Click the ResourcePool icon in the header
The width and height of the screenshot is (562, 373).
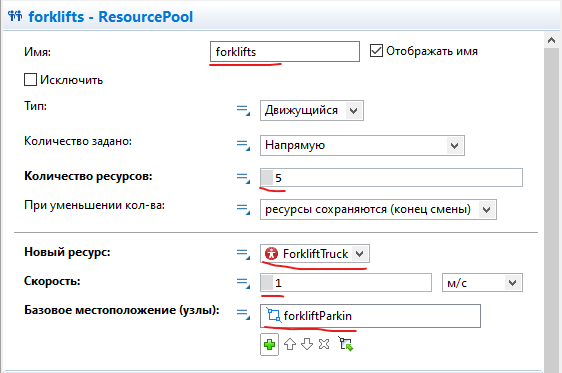15,16
